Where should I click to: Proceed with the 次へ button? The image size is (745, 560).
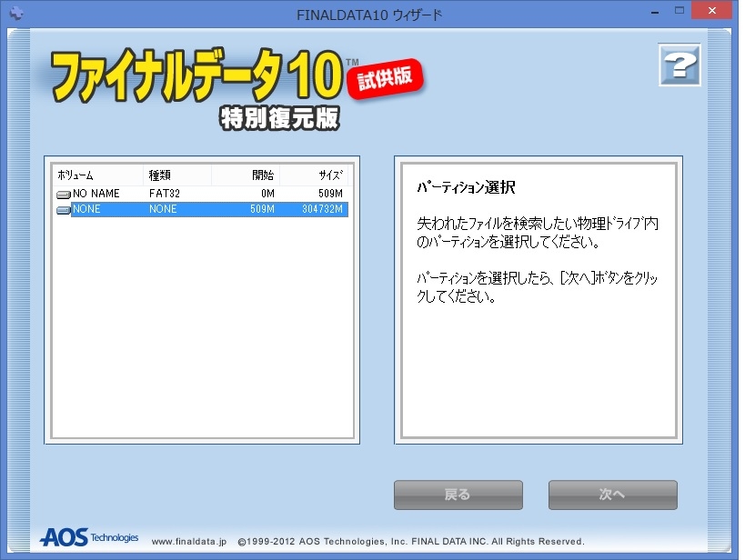coord(612,495)
